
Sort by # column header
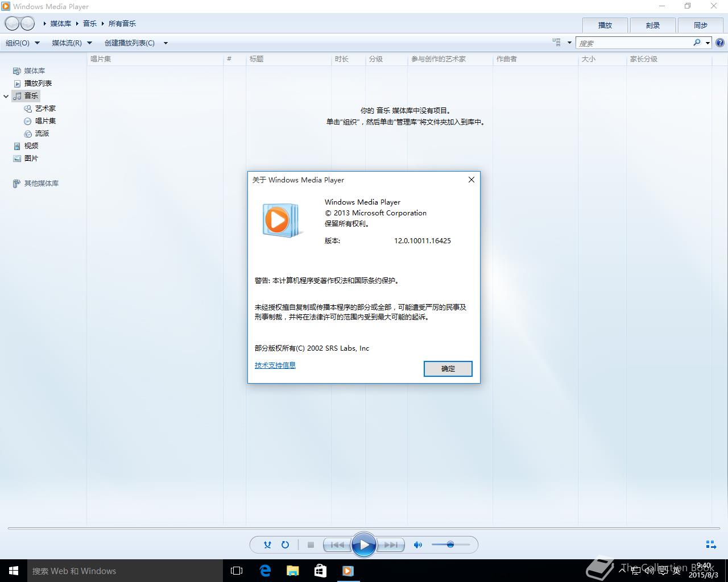(x=234, y=59)
